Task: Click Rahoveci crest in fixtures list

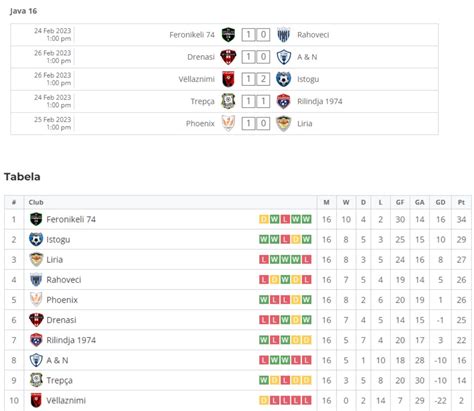Action: click(x=283, y=35)
